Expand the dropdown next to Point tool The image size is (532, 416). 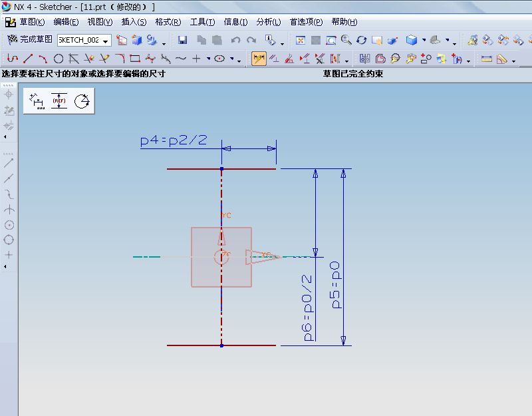(208, 59)
